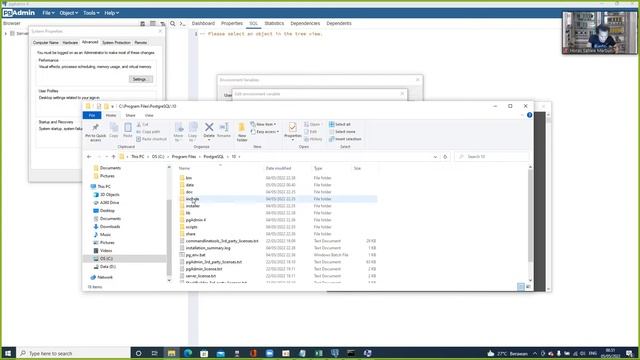Click Cut in the Explorer ribbon
640x360 pixels.
pos(143,124)
